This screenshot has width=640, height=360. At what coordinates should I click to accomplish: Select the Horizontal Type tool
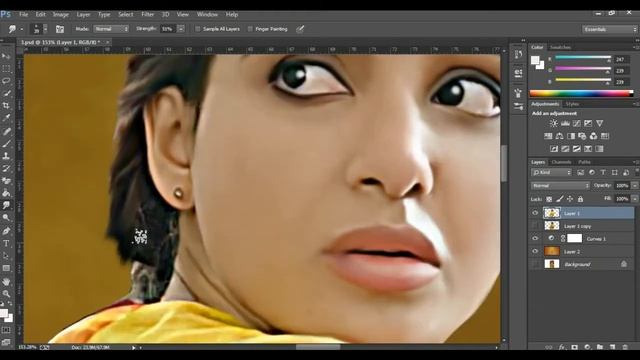(6, 243)
